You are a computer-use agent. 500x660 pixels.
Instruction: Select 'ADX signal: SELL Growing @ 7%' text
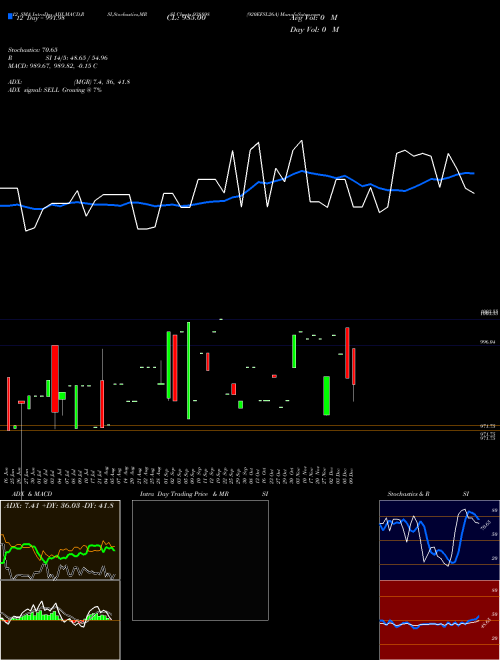click(x=55, y=90)
